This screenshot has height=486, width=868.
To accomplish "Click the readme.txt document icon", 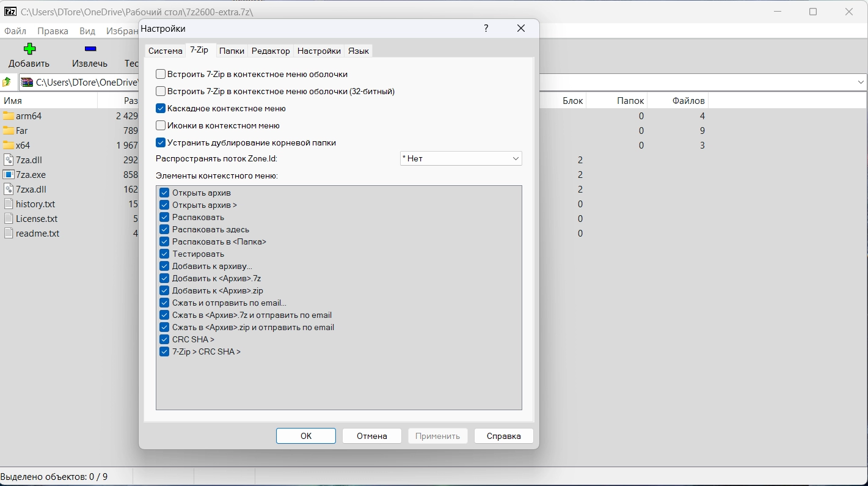I will [x=9, y=233].
